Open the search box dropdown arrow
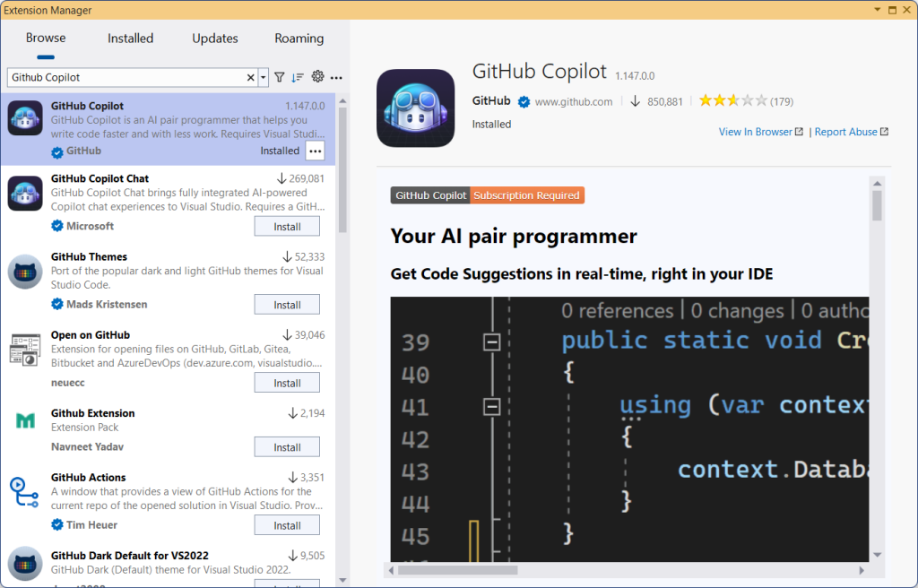 coord(263,77)
